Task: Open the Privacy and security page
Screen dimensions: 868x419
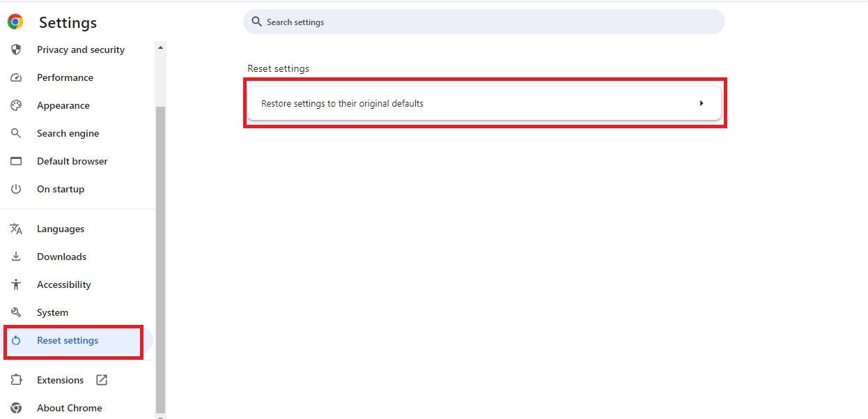Action: (x=80, y=49)
